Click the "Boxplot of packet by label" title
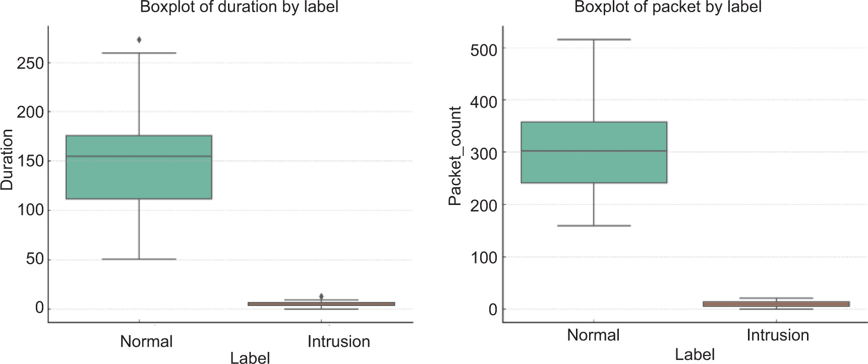Image resolution: width=868 pixels, height=364 pixels. pos(668,8)
